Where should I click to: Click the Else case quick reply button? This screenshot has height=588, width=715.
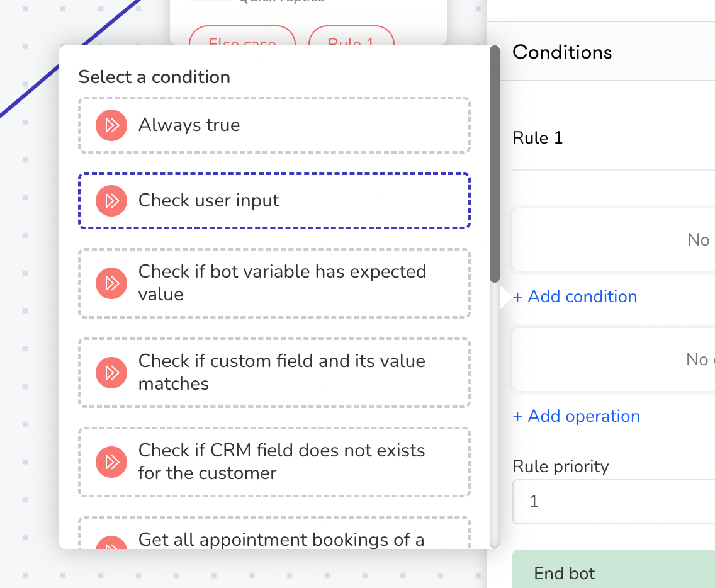(x=242, y=36)
